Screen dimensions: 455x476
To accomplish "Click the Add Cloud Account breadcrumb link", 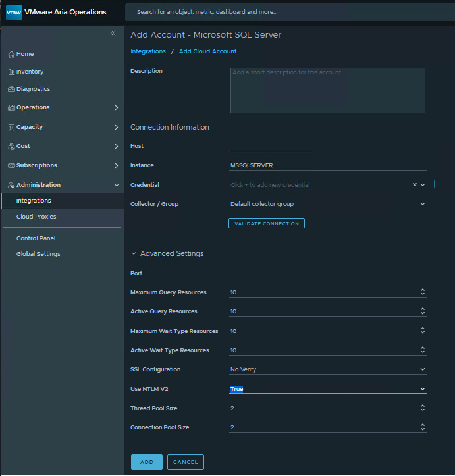I will [207, 51].
